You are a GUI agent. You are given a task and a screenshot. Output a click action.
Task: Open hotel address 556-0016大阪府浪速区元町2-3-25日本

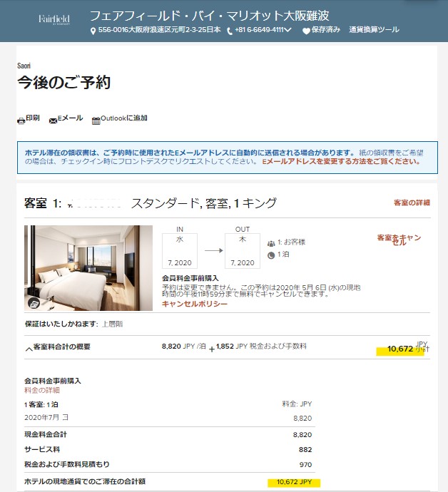[x=160, y=30]
